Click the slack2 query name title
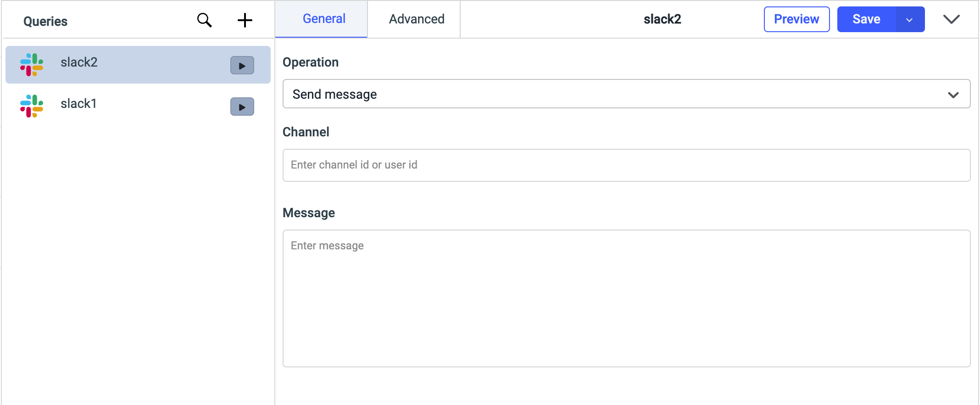980x405 pixels. [x=662, y=19]
